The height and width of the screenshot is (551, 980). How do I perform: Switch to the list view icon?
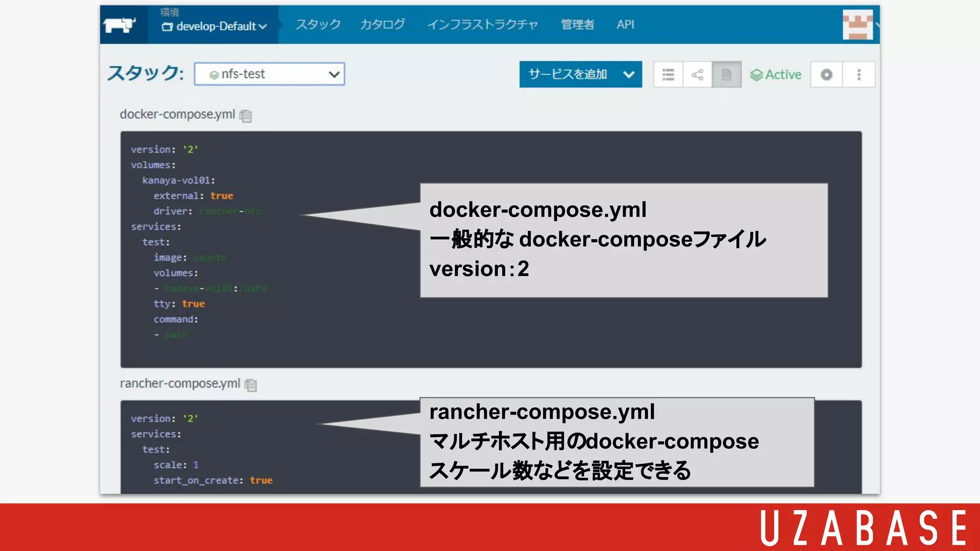668,75
